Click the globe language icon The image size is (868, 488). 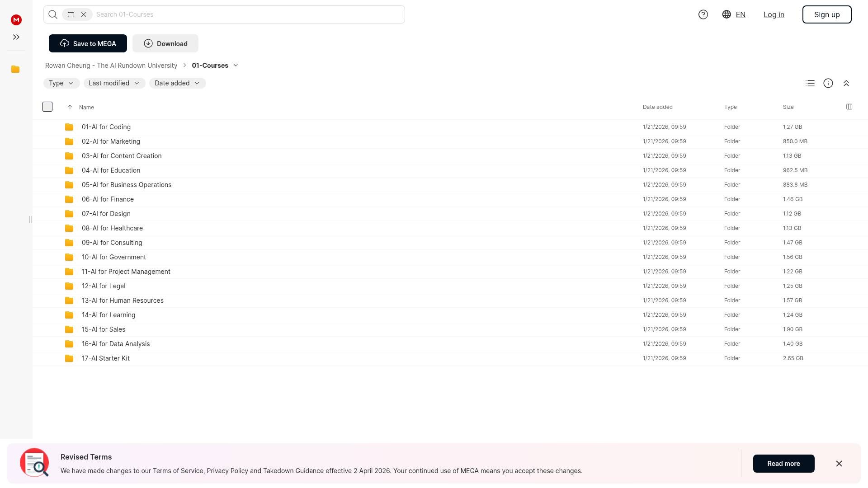click(x=726, y=14)
